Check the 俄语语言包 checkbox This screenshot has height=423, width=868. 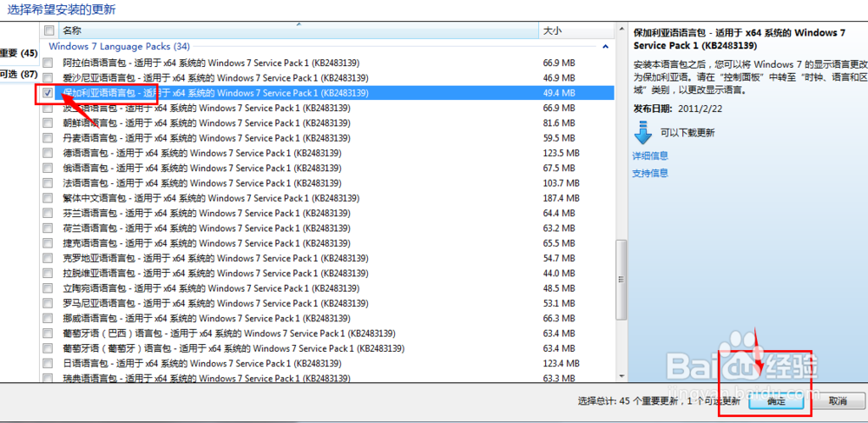click(49, 168)
